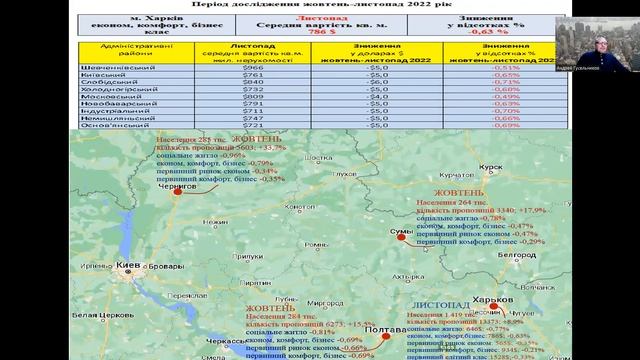
Task: Click the '$761' price cell
Action: [x=253, y=75]
